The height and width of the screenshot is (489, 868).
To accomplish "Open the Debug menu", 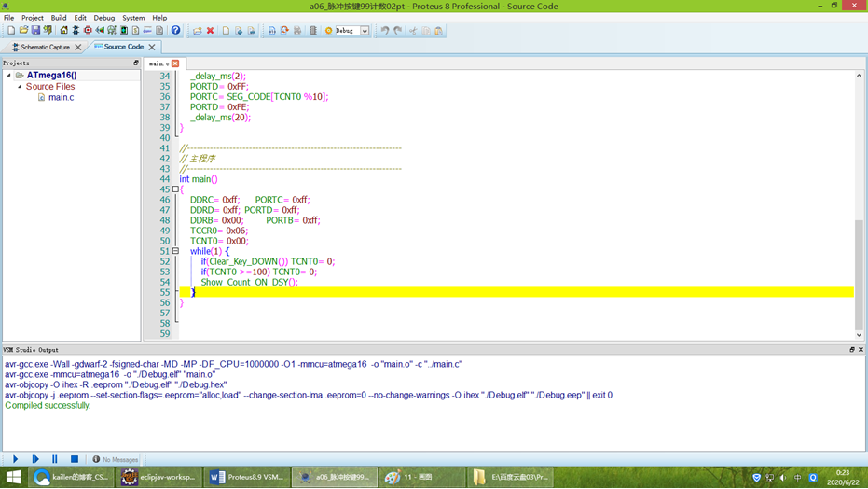I will pos(104,18).
